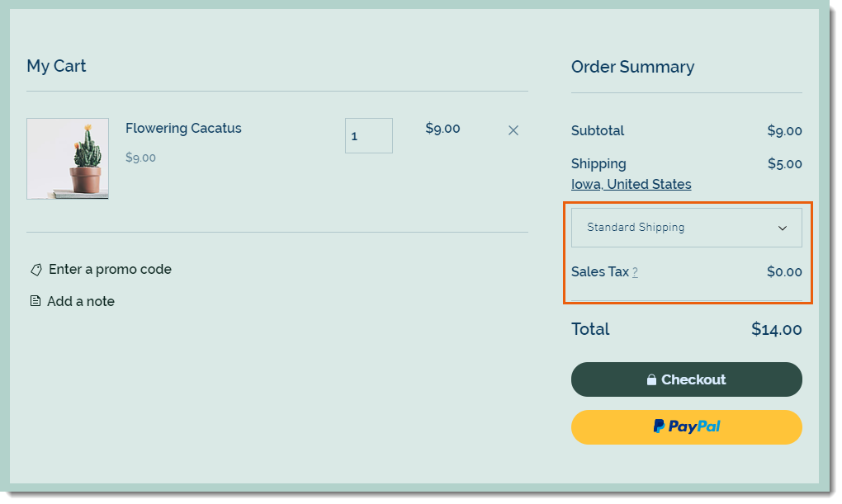The height and width of the screenshot is (504, 842).
Task: Click Enter a promo code
Action: (x=110, y=270)
